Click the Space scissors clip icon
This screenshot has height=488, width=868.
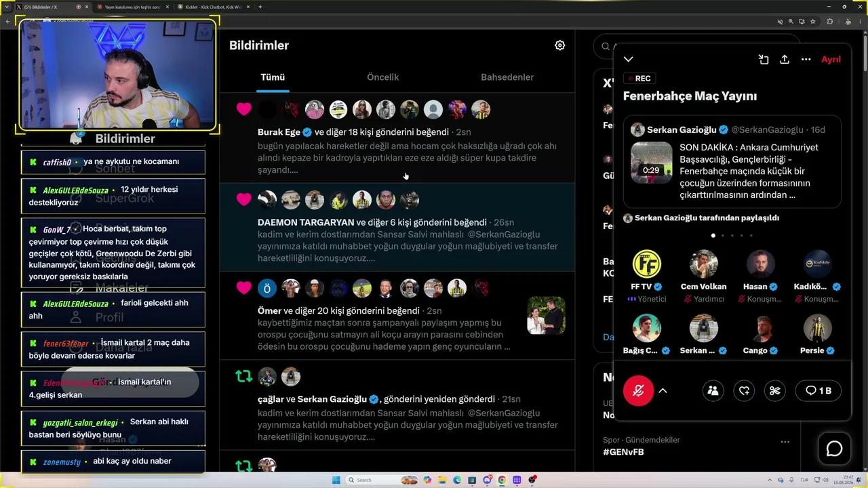(775, 390)
